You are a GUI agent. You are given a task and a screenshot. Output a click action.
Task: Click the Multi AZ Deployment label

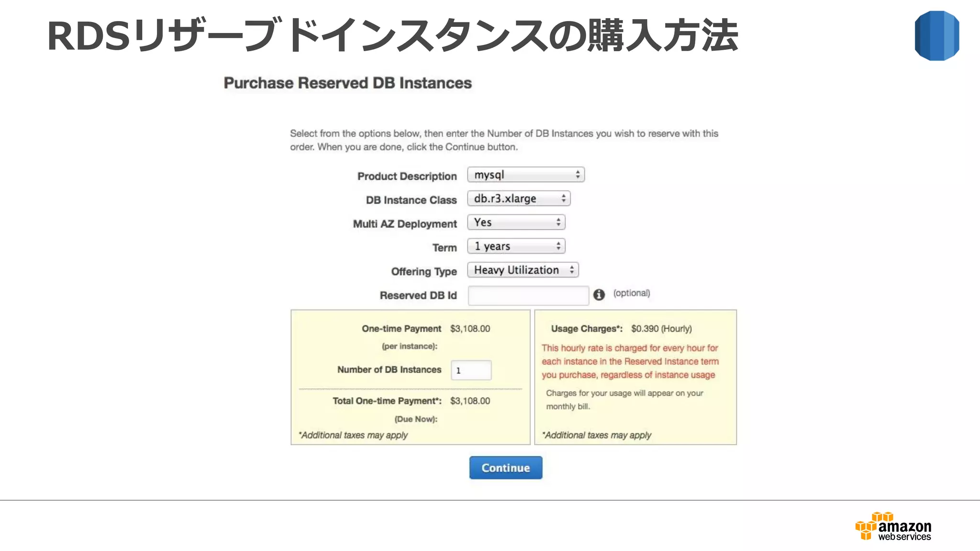click(x=405, y=224)
